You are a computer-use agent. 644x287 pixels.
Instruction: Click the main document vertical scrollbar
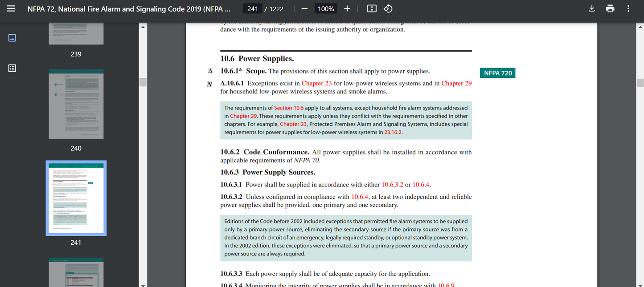[x=640, y=82]
